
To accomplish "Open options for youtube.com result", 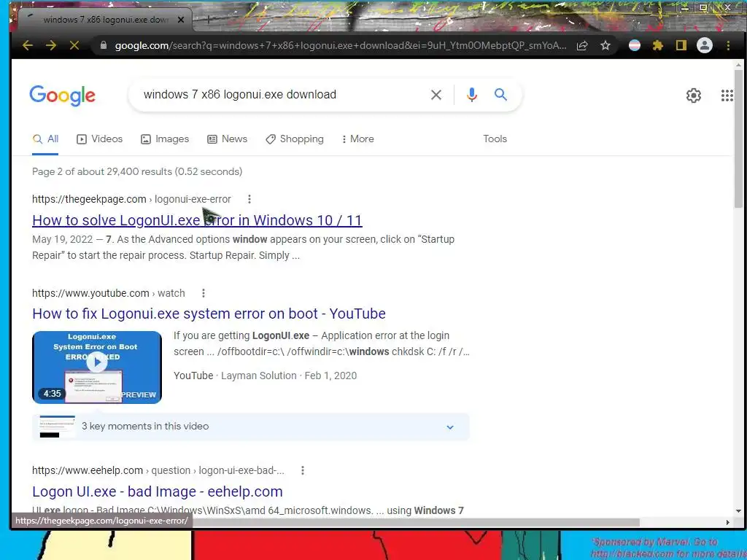I will 204,293.
